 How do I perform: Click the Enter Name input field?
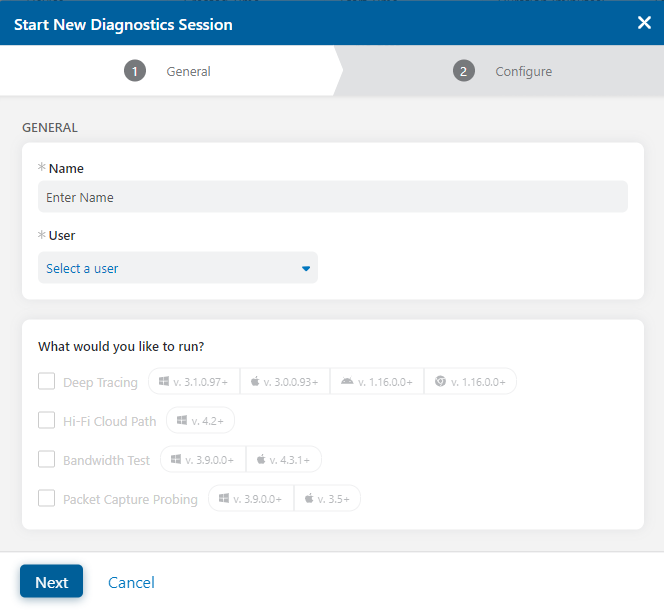[332, 197]
